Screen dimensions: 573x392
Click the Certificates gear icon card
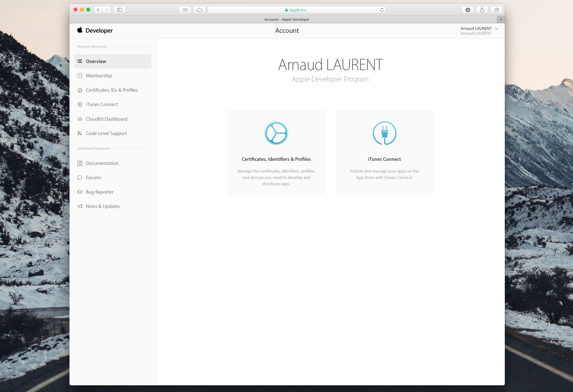click(x=276, y=152)
